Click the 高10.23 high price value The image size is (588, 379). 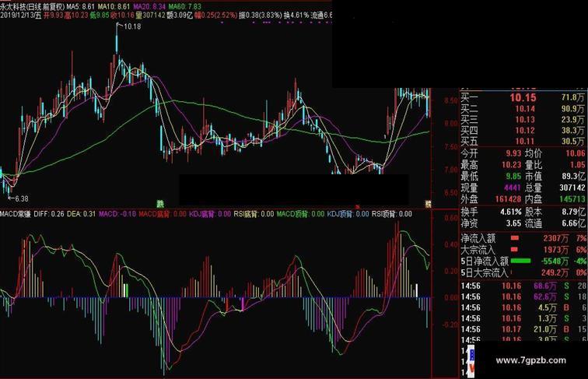coord(76,16)
